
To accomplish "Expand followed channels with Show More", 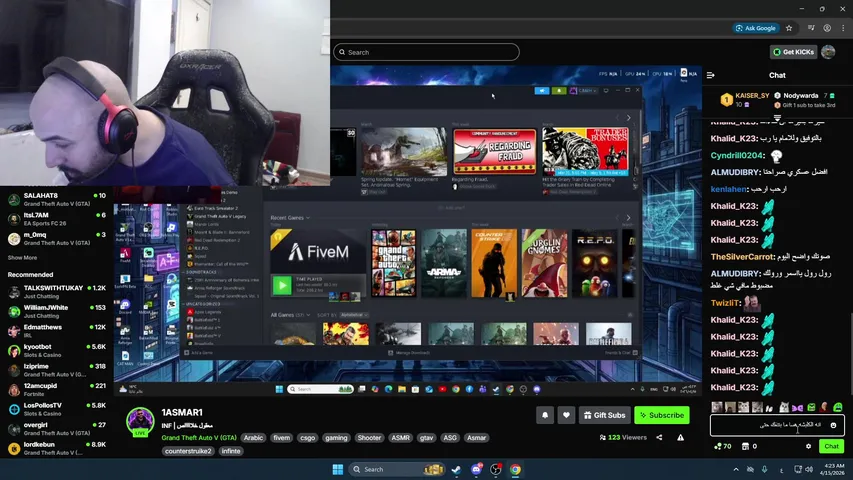I will click(22, 258).
